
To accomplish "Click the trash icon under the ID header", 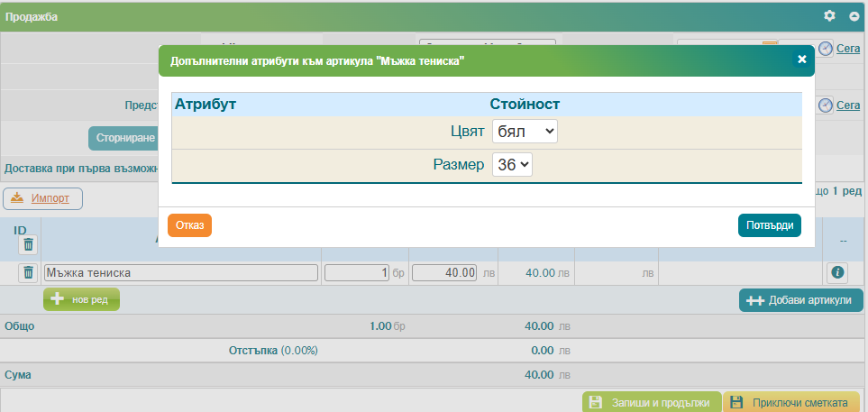I will tap(28, 243).
